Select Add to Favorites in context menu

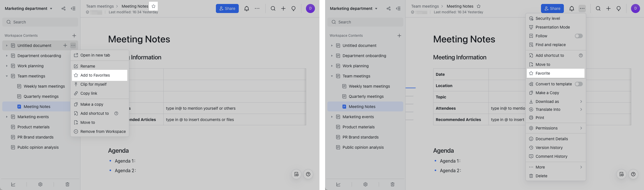[95, 75]
